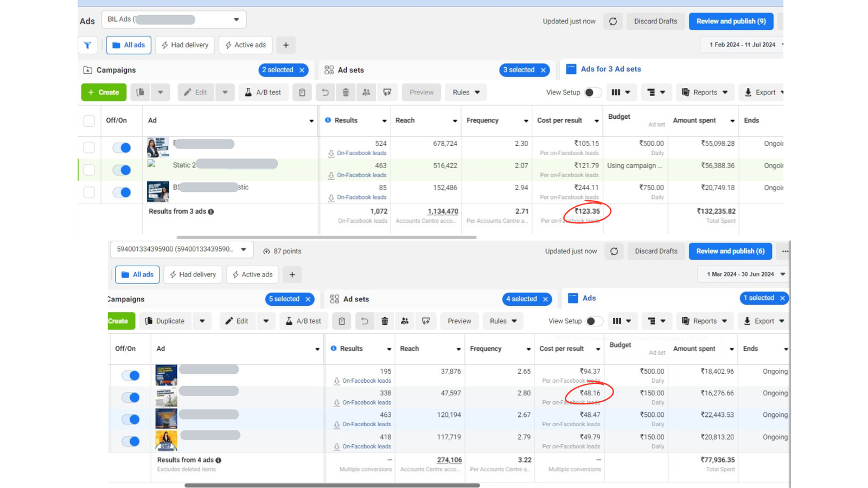This screenshot has width=868, height=488.
Task: Click the three-dots more menu in bottom panel
Action: click(x=785, y=251)
